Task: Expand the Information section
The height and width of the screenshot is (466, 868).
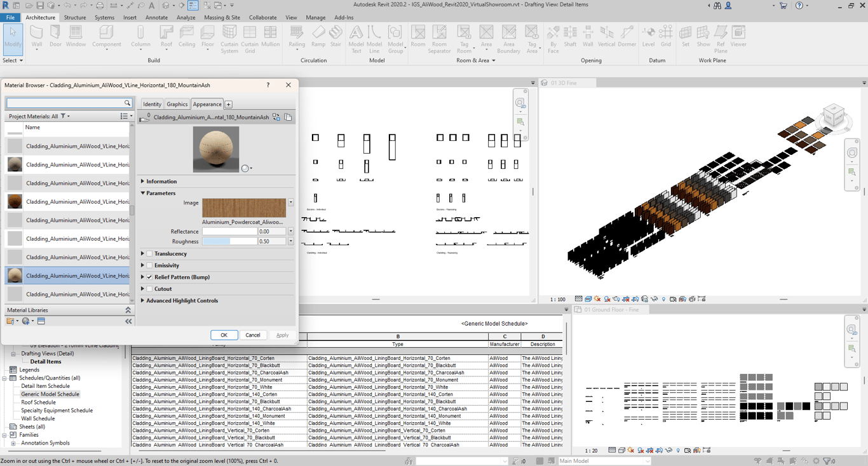Action: 143,182
